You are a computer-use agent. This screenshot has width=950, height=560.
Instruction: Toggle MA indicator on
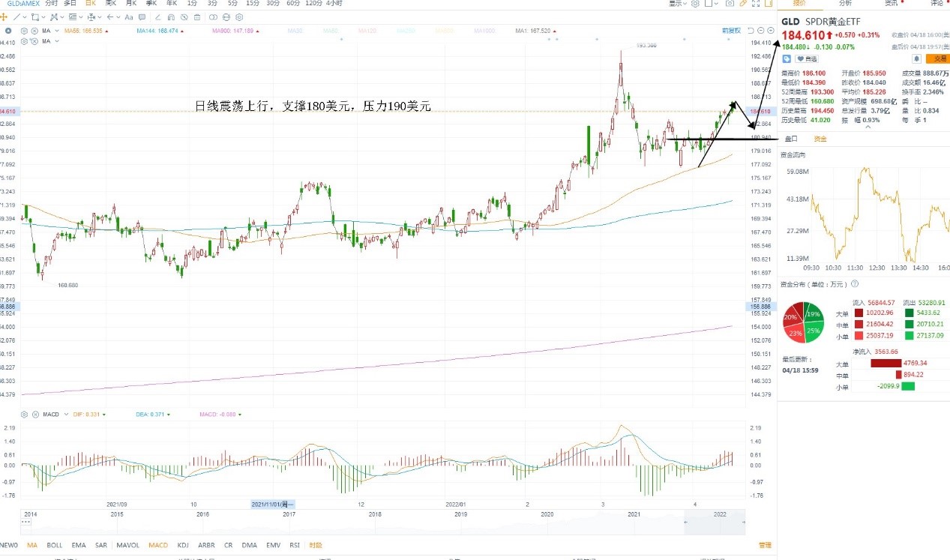click(32, 545)
